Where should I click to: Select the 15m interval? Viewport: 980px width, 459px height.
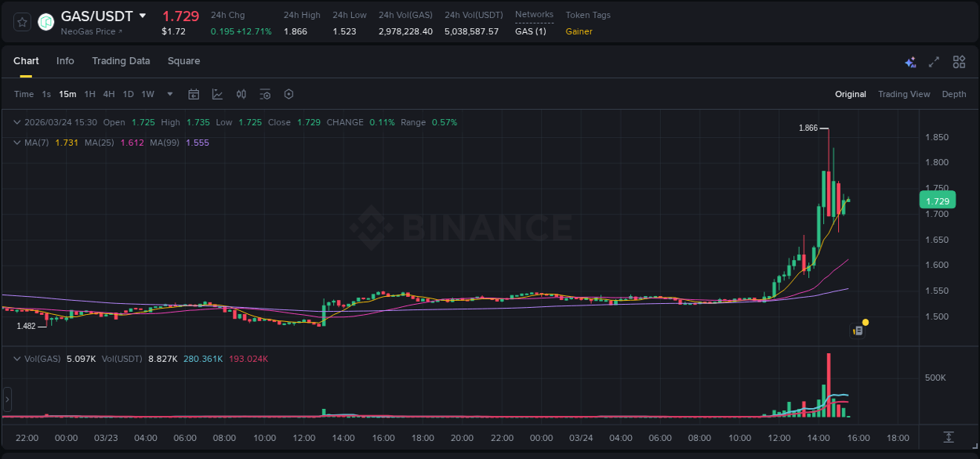click(67, 94)
